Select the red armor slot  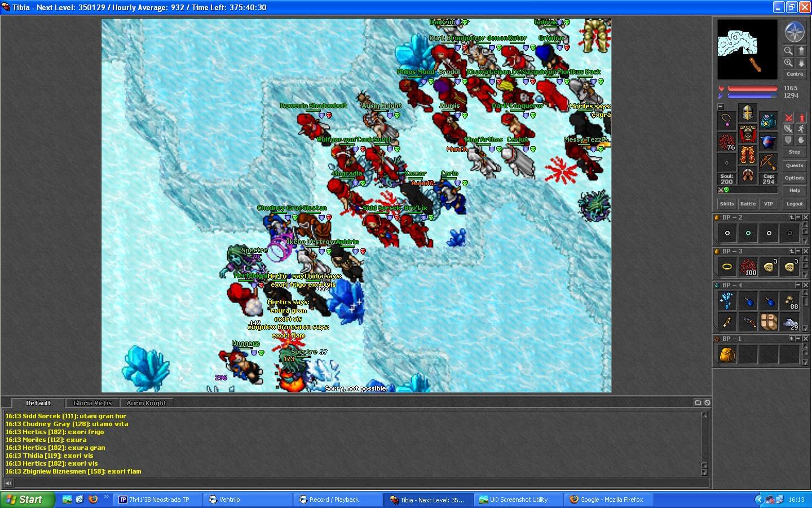click(748, 134)
